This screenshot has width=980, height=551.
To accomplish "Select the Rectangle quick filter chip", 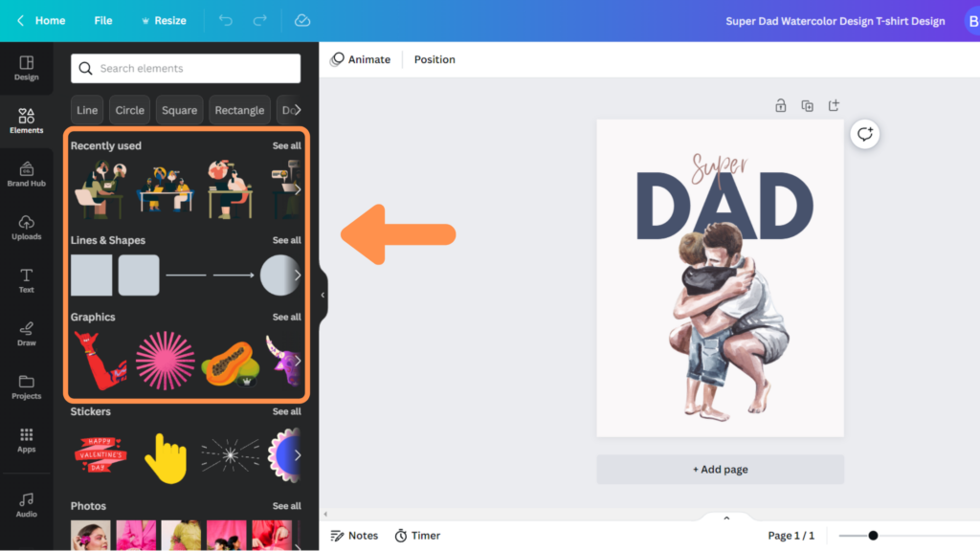I will [x=239, y=110].
